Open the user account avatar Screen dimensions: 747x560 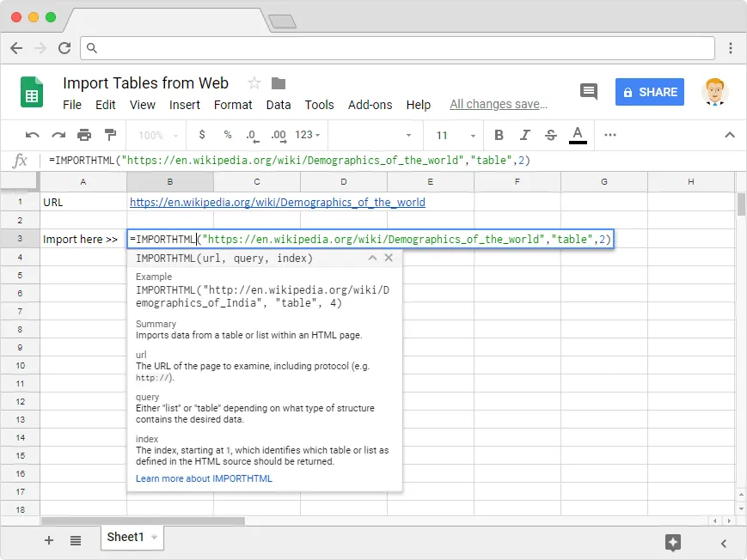714,91
